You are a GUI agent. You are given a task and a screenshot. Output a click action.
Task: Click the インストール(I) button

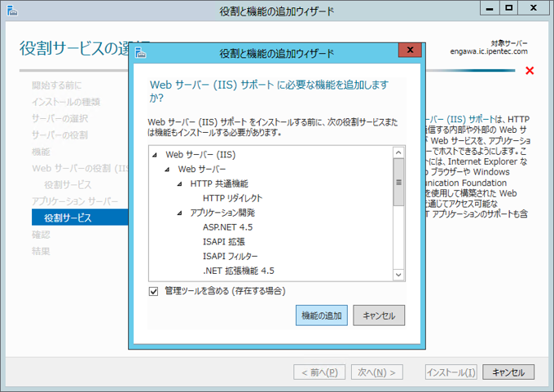click(451, 372)
